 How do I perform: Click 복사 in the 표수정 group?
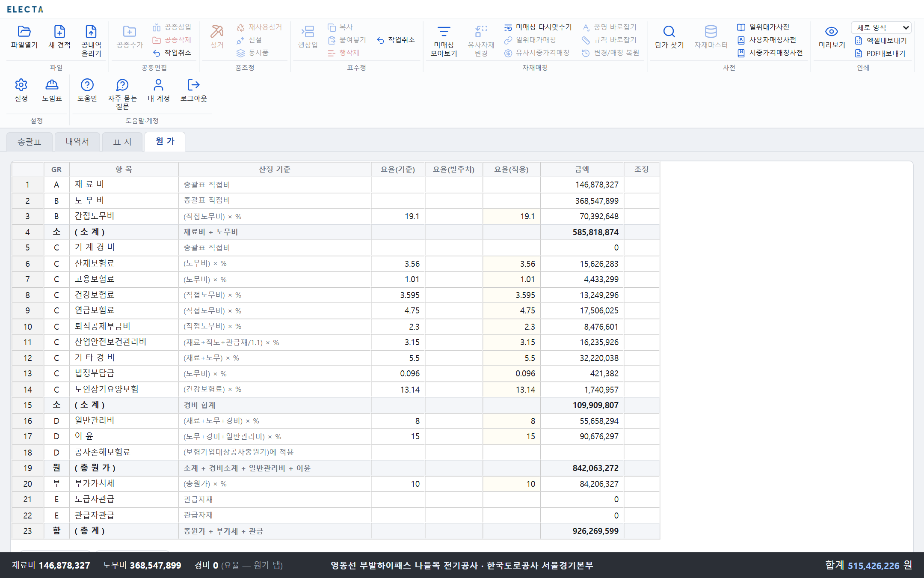pyautogui.click(x=340, y=27)
